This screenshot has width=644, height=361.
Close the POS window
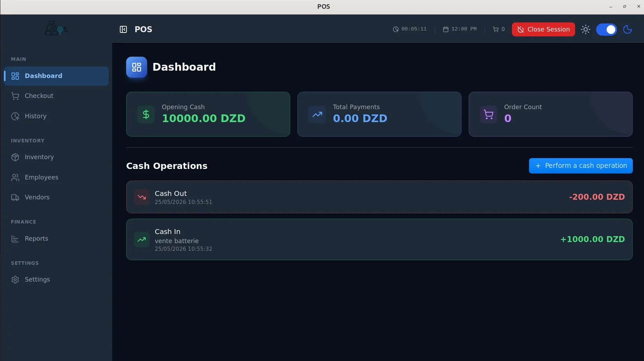(x=639, y=7)
